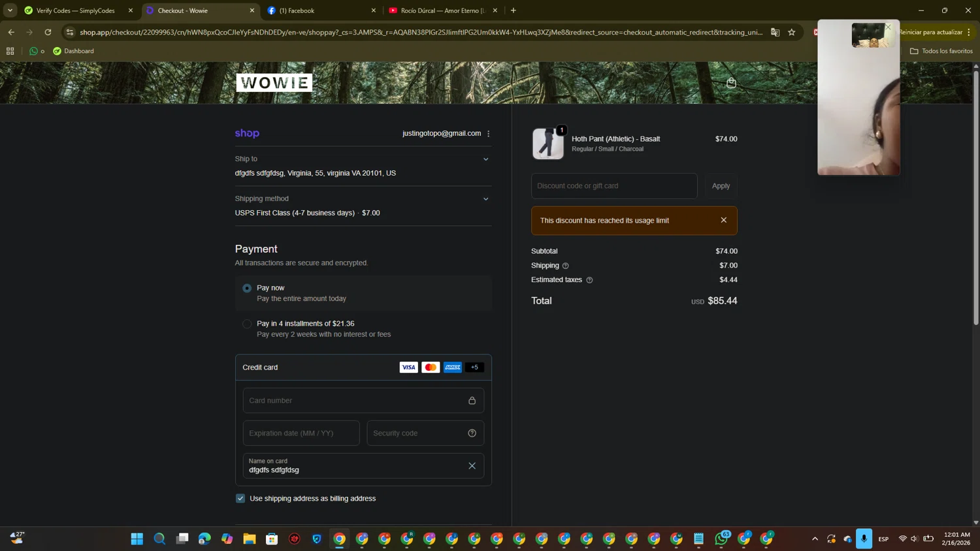Viewport: 980px width, 551px height.
Task: Open Windows Search from the taskbar
Action: point(159,539)
